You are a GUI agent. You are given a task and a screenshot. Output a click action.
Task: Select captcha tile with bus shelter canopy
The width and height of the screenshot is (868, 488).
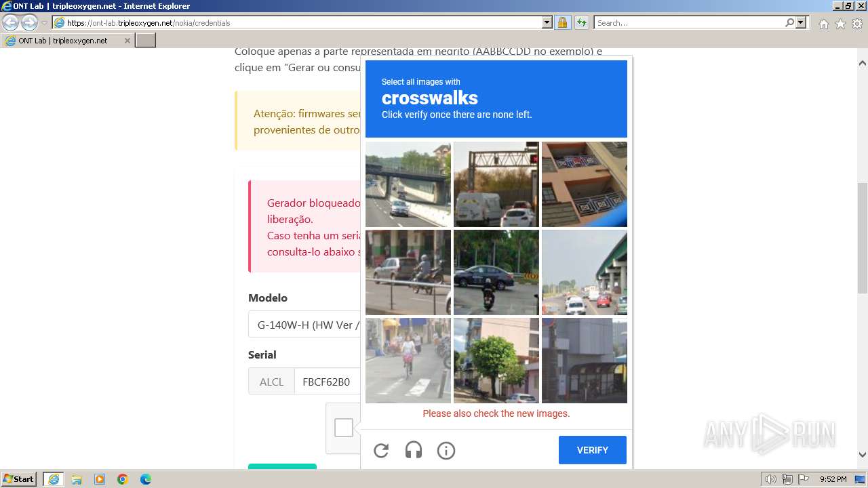[585, 361]
